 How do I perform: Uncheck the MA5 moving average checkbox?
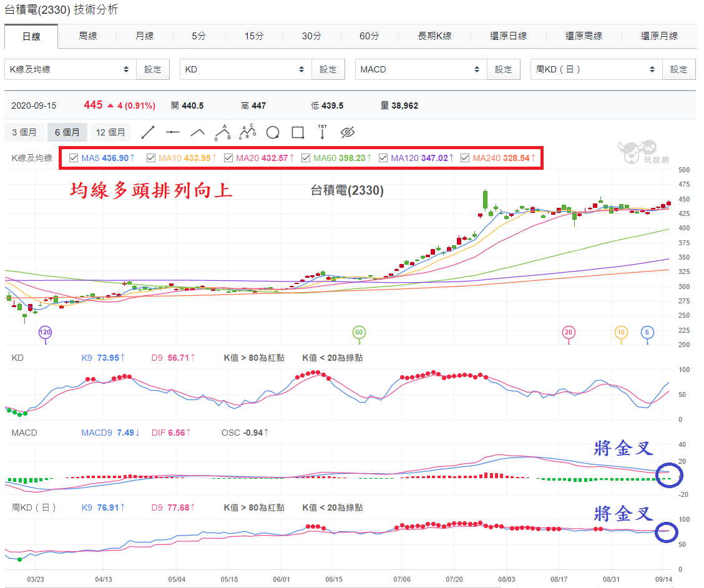tap(74, 158)
